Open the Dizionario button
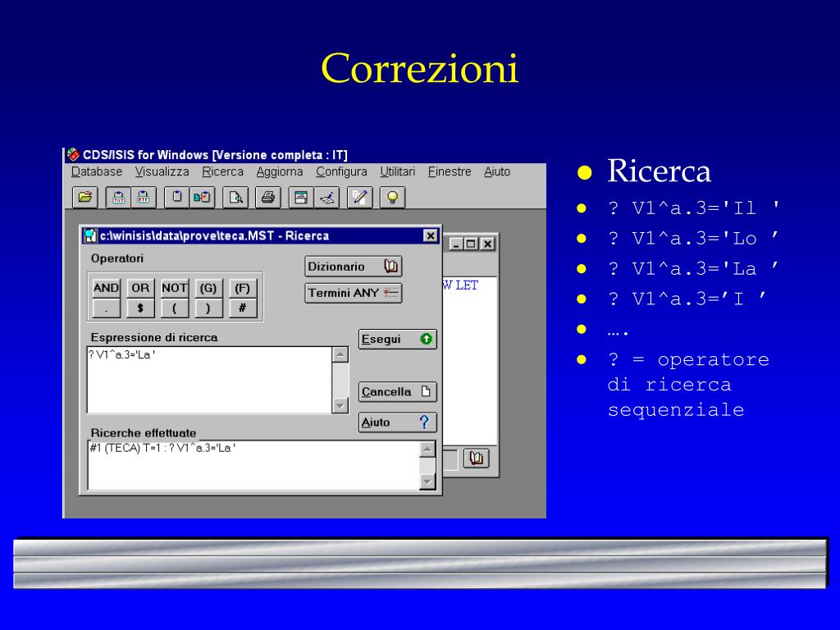Viewport: 840px width, 630px height. [353, 267]
